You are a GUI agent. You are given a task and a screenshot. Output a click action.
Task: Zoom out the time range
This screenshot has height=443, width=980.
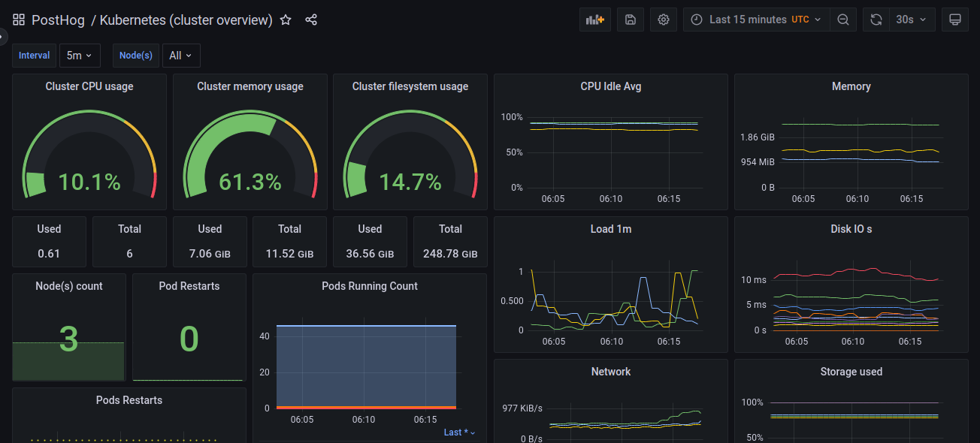coord(842,19)
